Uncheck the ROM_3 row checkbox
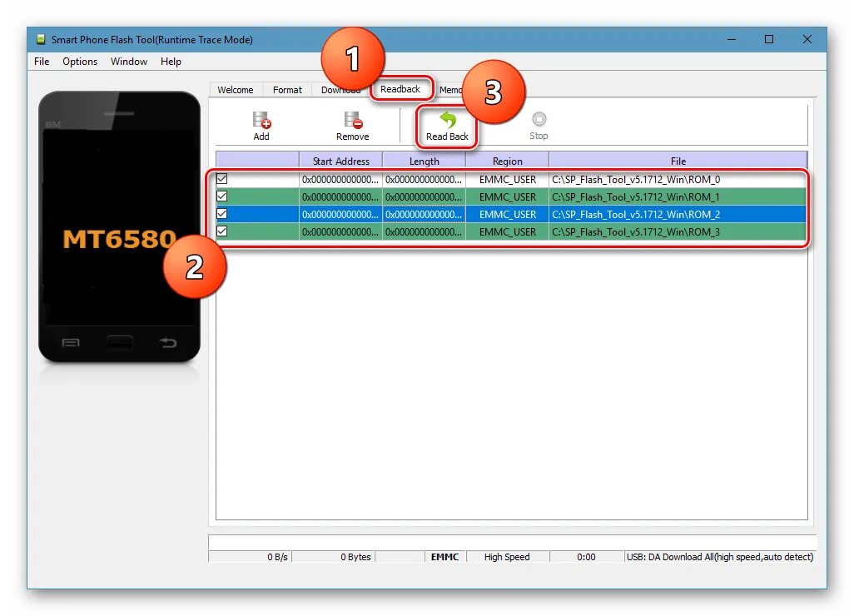 pos(221,231)
